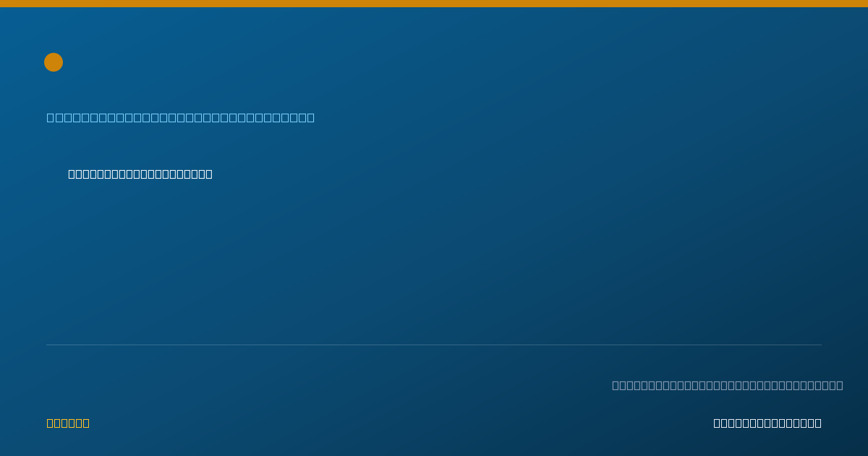This screenshot has height=456, width=868.
Task: Select the white bold indented text line
Action: tap(140, 174)
